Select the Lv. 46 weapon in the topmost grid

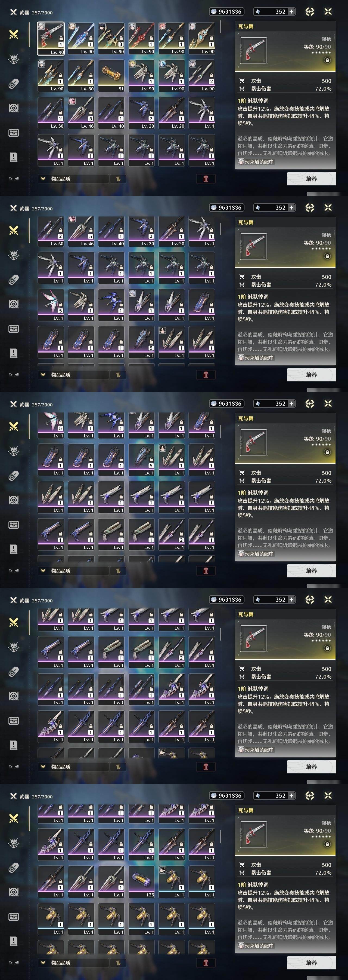click(x=81, y=113)
